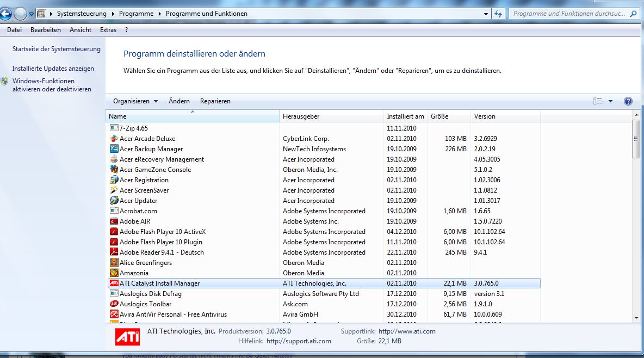Click the search magnifier icon
The image size is (644, 358).
tap(633, 14)
